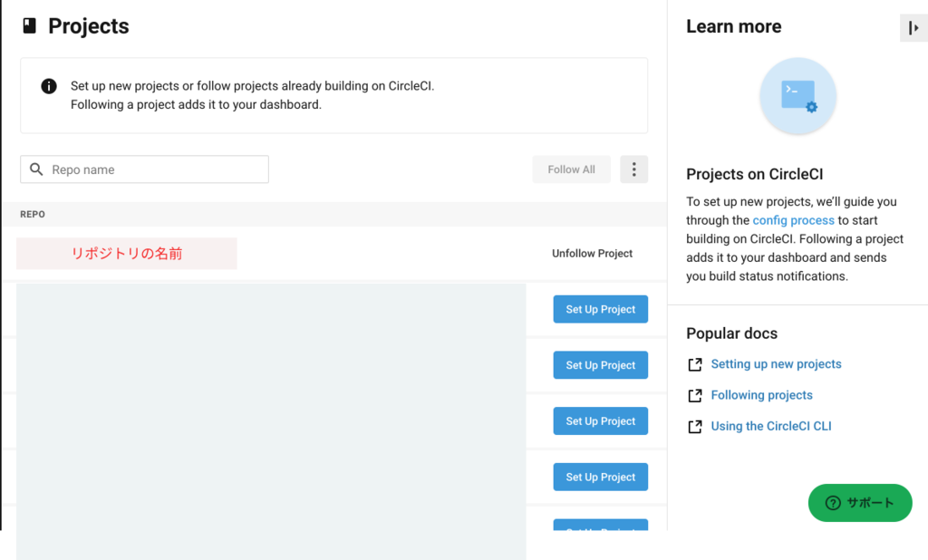Focus the Repo name search field
This screenshot has width=928, height=560.
(154, 169)
